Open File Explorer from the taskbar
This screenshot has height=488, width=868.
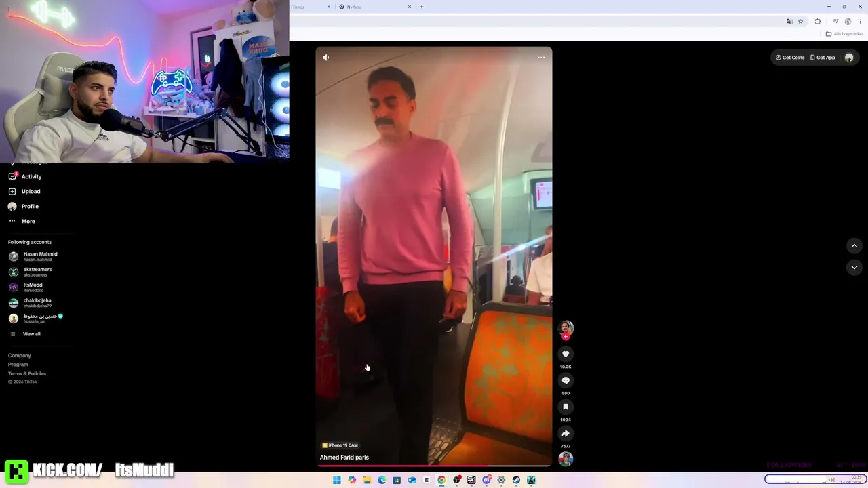tap(367, 480)
